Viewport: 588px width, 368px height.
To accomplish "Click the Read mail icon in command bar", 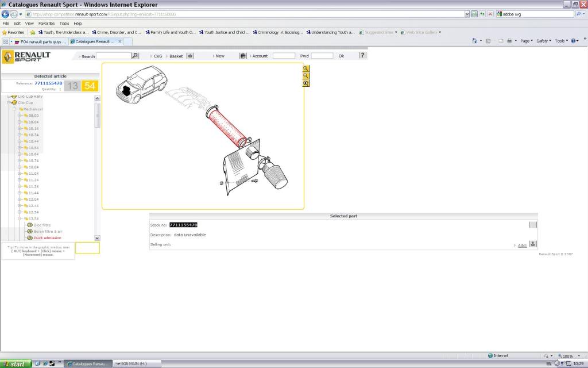I will pos(501,41).
